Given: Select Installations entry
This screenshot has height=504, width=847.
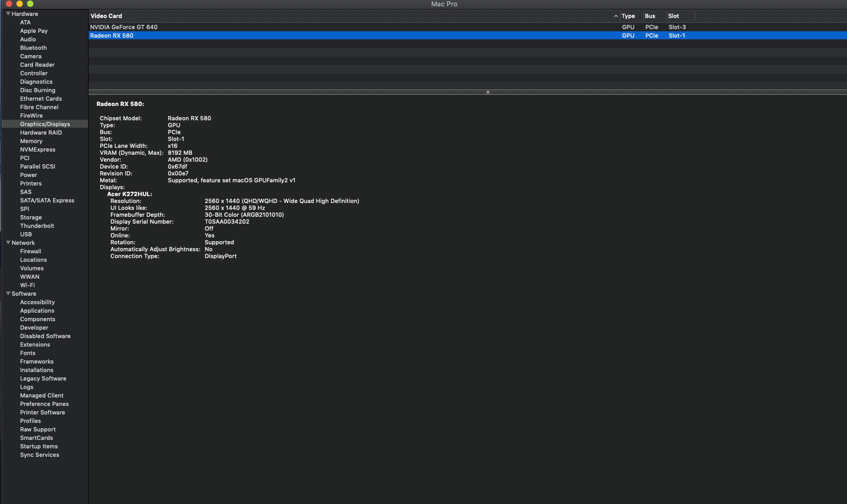Looking at the screenshot, I should tap(37, 370).
